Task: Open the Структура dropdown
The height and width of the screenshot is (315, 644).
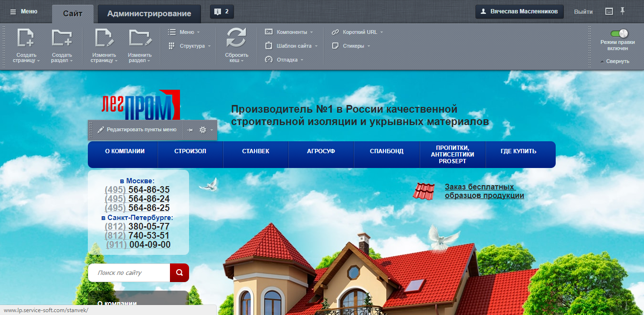Action: click(x=189, y=46)
